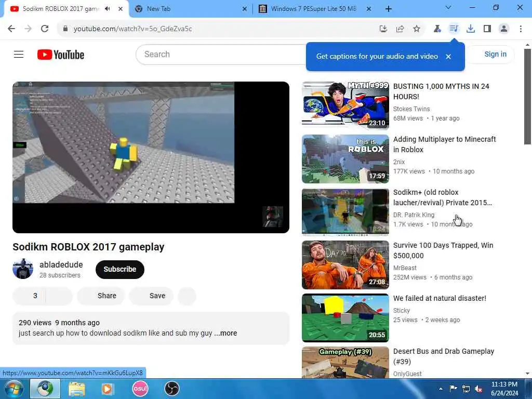Open the YouTube hamburger guide menu
The width and height of the screenshot is (532, 399).
point(19,54)
